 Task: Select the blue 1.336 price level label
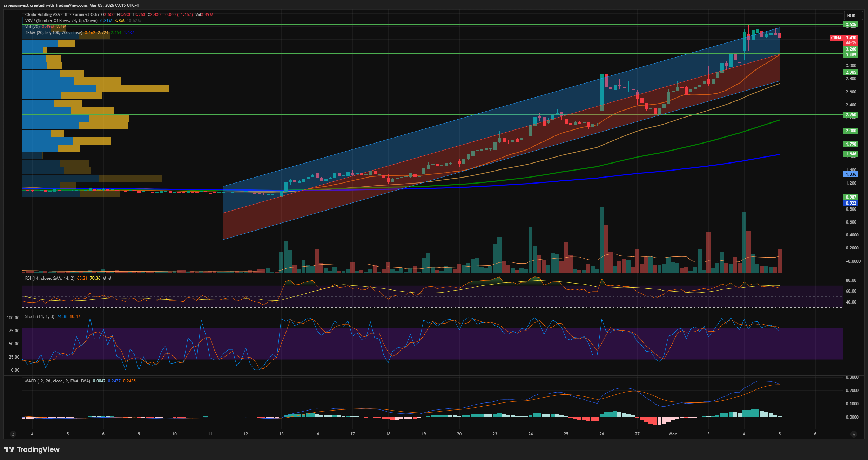[x=851, y=174]
